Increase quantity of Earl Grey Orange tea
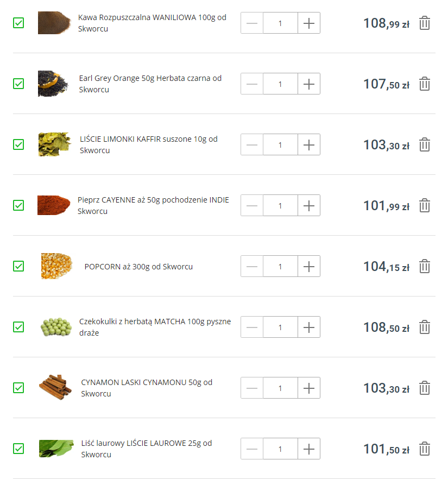The image size is (448, 479). point(309,84)
